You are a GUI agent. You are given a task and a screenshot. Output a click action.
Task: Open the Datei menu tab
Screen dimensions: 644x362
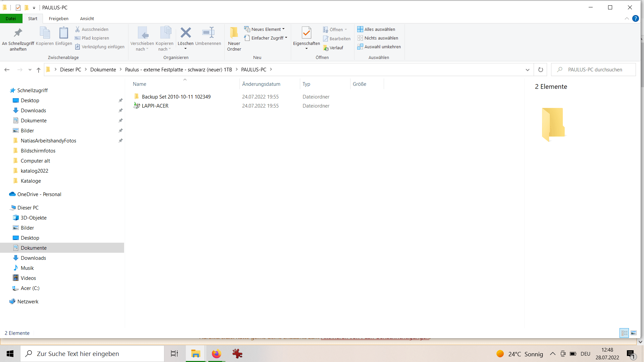11,18
